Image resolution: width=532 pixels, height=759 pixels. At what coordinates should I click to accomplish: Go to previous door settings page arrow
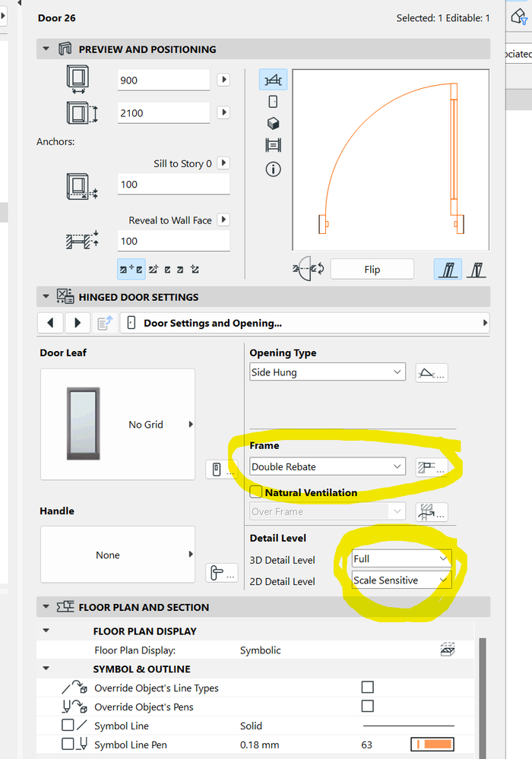(x=50, y=323)
